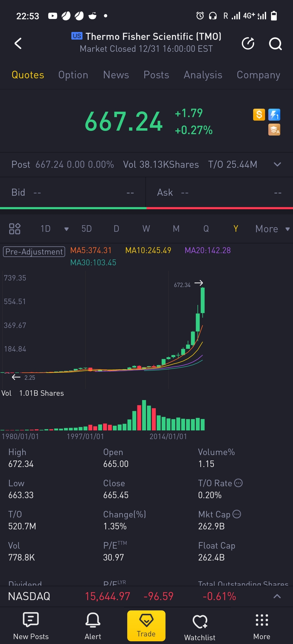Switch chart to W weekly interval
Viewport: 293px width, 644px height.
(x=146, y=229)
